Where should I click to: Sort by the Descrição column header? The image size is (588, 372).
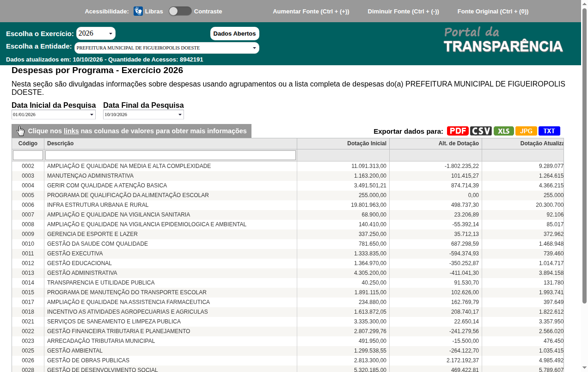point(171,143)
